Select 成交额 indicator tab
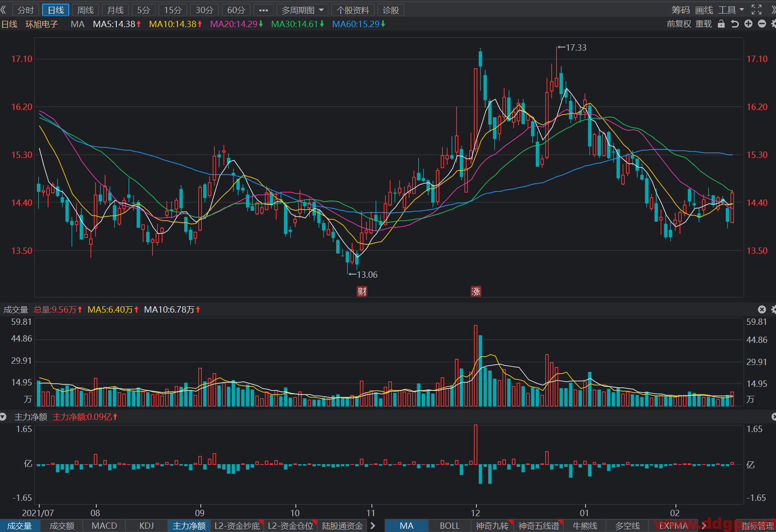Viewport: 776px width, 532px height. pos(62,526)
